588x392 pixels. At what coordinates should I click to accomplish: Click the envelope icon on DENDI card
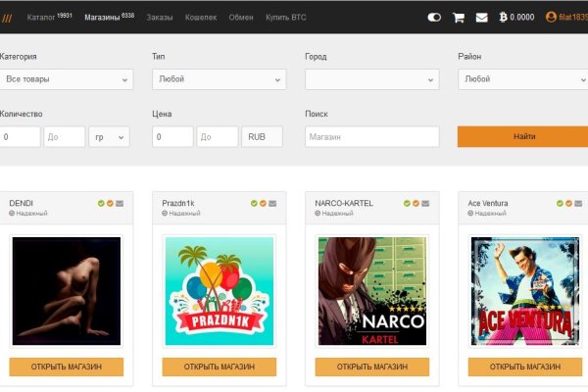(x=120, y=204)
